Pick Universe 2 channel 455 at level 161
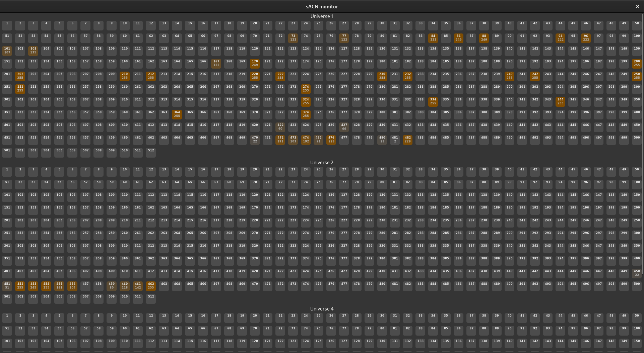Screen dimensions: 644x353 point(59,286)
